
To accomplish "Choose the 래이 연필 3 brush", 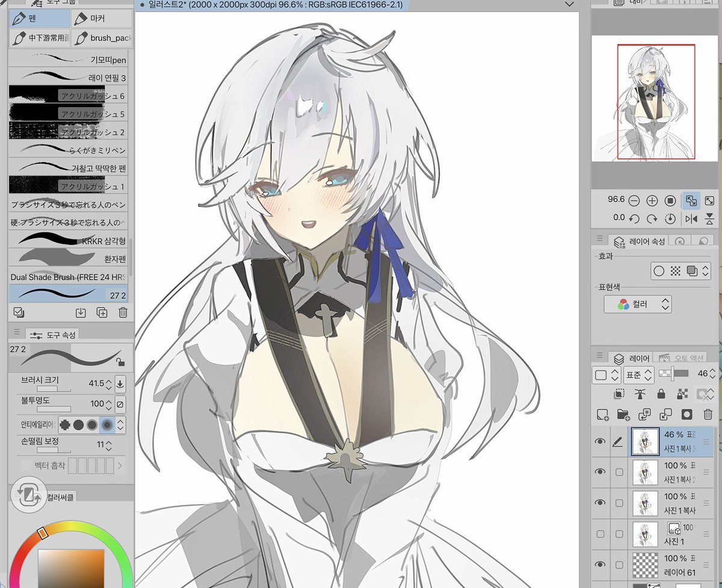I will click(69, 77).
